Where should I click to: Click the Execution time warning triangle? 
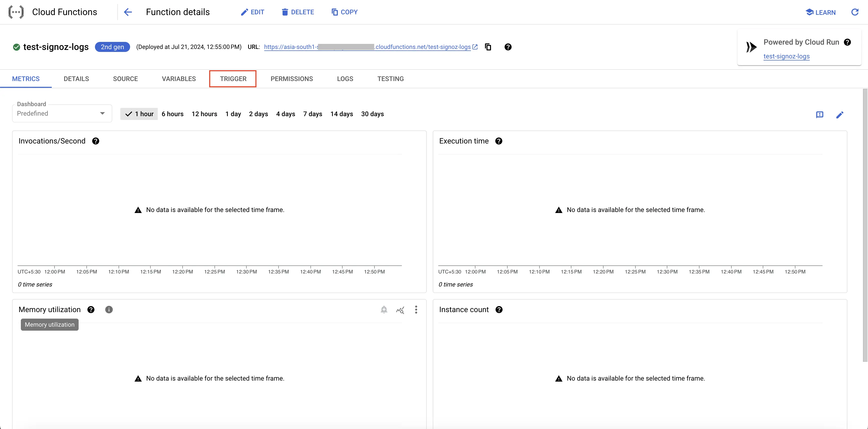(559, 210)
